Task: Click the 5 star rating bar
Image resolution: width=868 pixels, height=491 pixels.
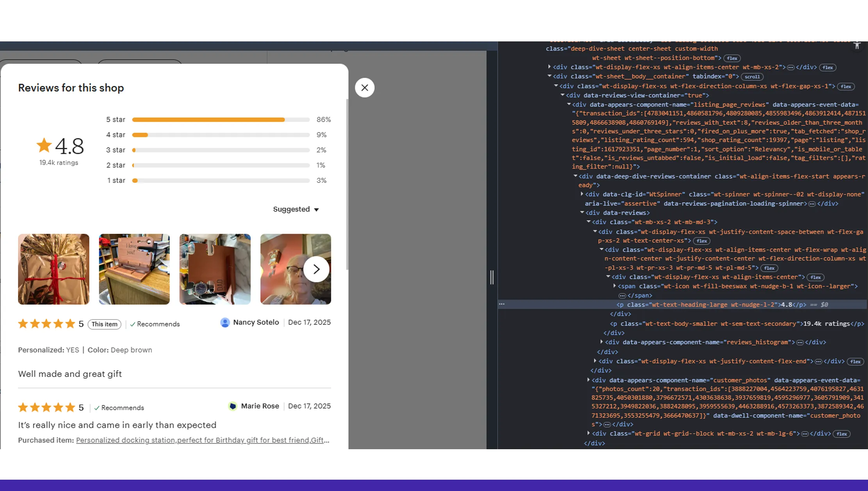Action: [220, 120]
